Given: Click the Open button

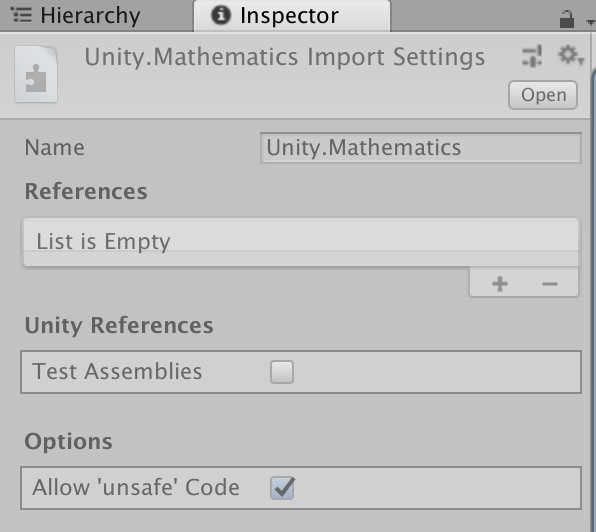Looking at the screenshot, I should coord(543,95).
